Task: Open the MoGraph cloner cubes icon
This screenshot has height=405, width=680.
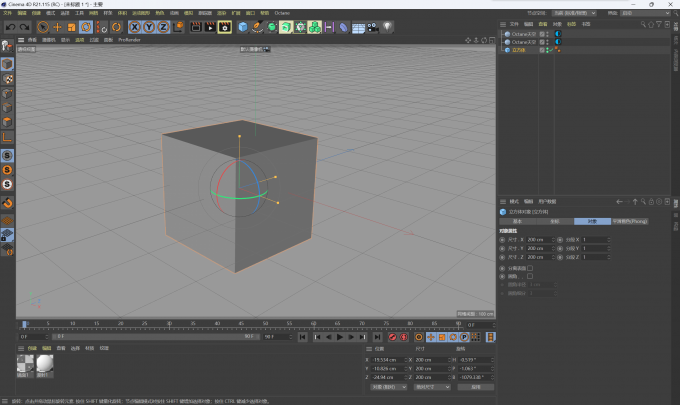Action: [315, 27]
